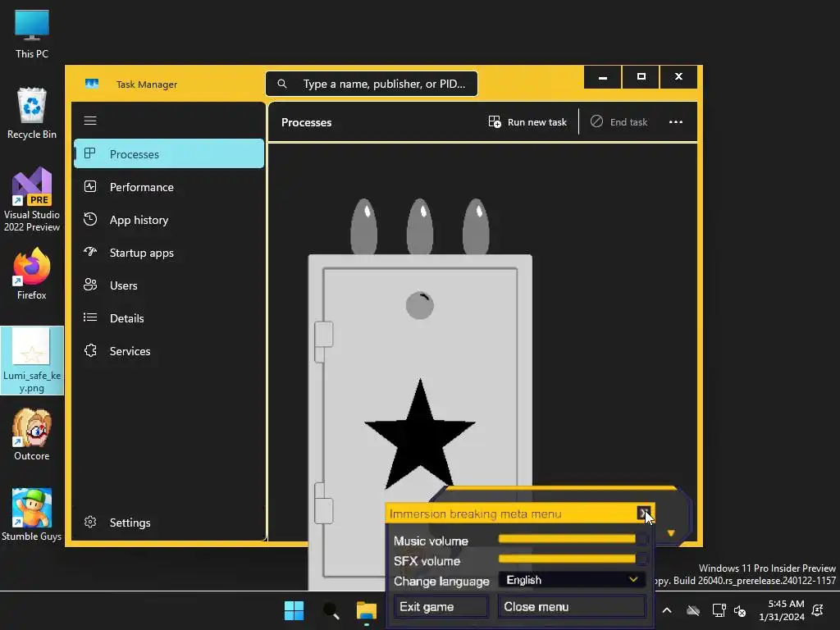Click the OneDrive cloud tray icon

coord(693,610)
